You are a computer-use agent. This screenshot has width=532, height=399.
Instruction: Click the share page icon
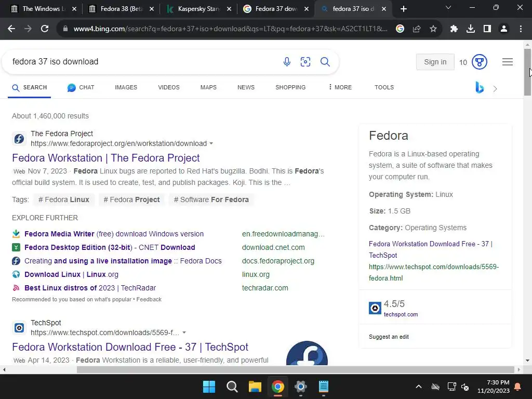pyautogui.click(x=417, y=29)
